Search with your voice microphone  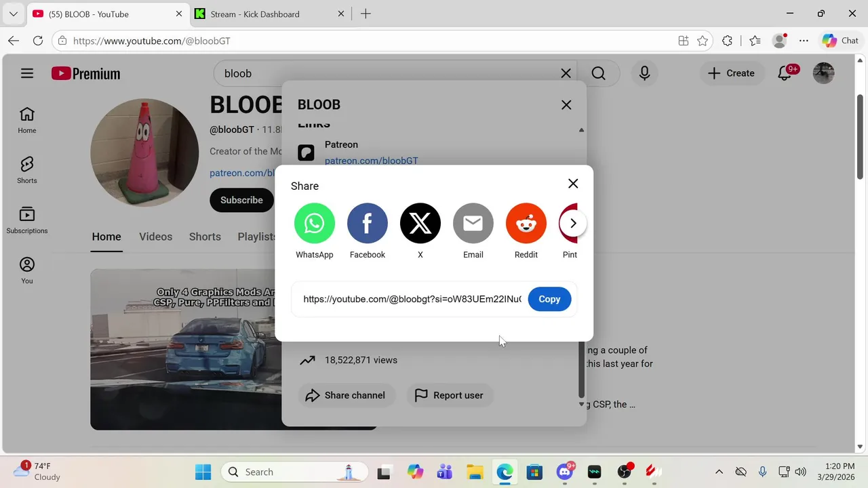[645, 73]
